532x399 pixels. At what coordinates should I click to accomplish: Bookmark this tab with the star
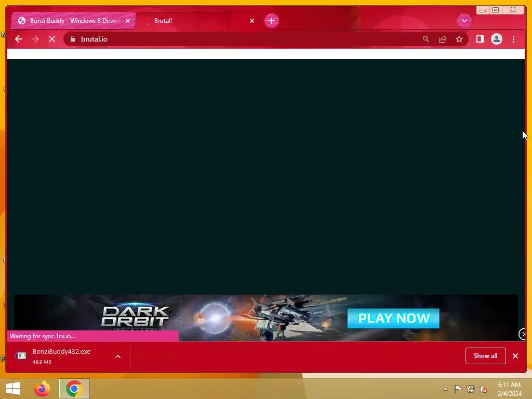(459, 39)
